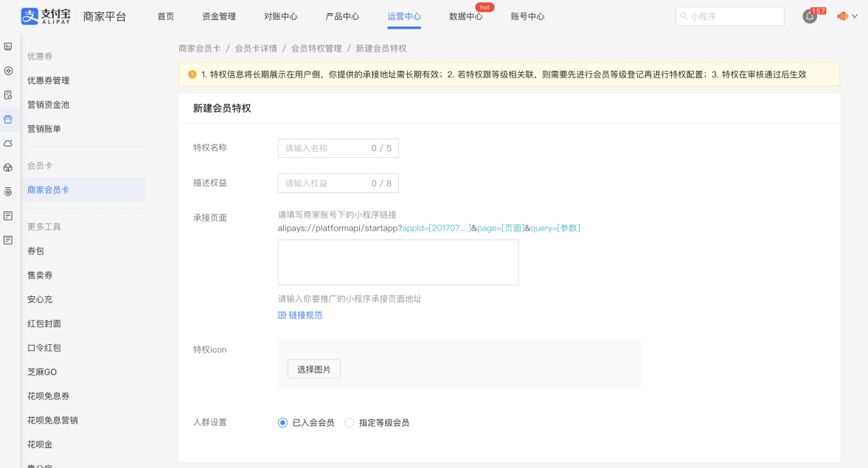Click the 优惠券 sidebar section header
Viewport: 868px width, 468px height.
click(x=40, y=57)
